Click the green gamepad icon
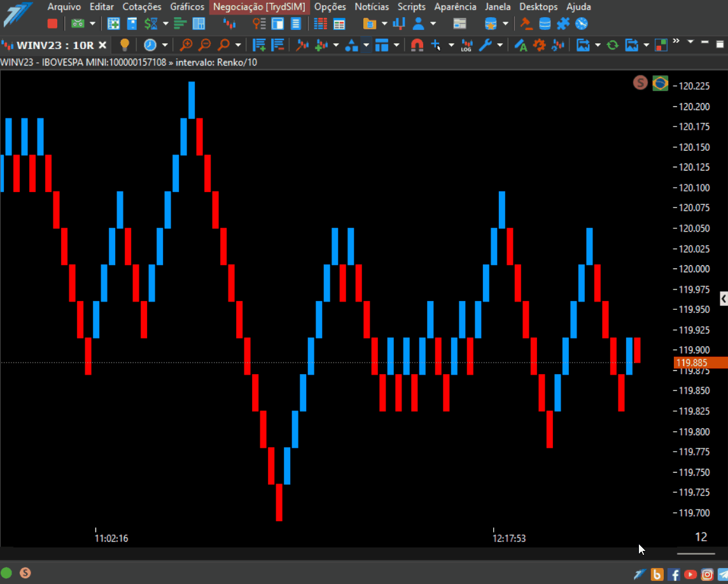The height and width of the screenshot is (584, 728). click(78, 23)
